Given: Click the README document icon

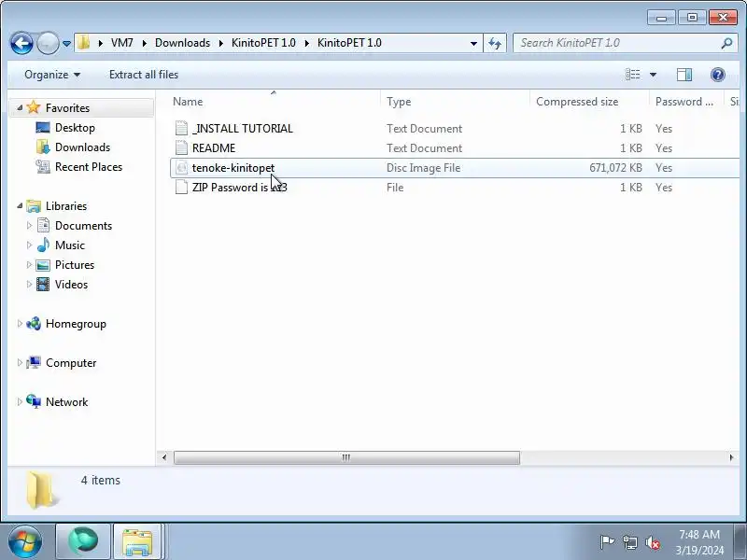Looking at the screenshot, I should (x=181, y=147).
